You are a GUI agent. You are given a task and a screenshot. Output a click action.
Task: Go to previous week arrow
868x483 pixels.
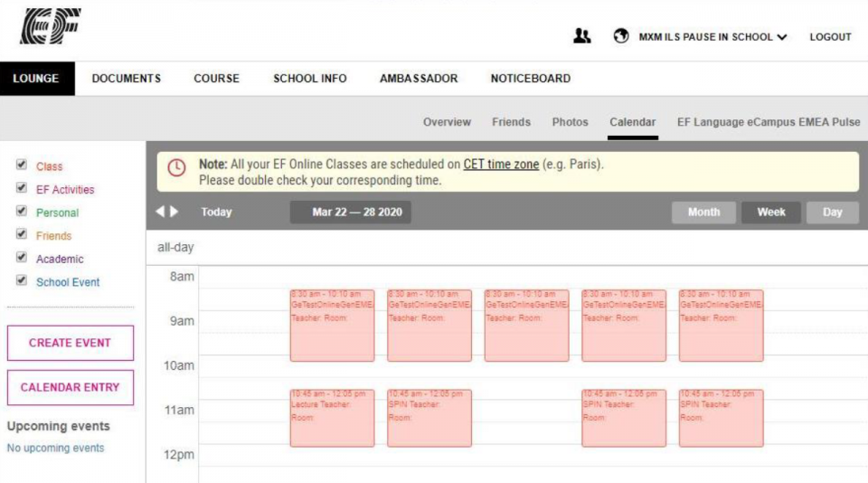[161, 212]
